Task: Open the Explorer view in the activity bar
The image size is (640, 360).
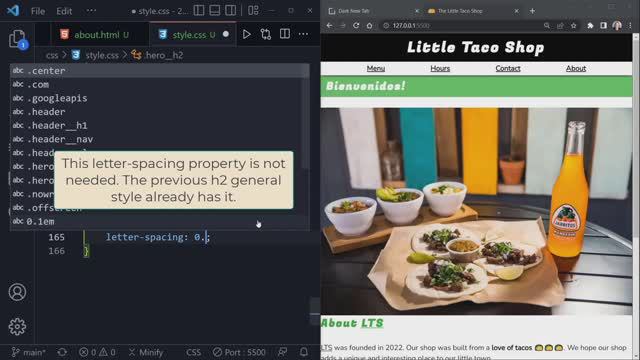Action: 17,39
